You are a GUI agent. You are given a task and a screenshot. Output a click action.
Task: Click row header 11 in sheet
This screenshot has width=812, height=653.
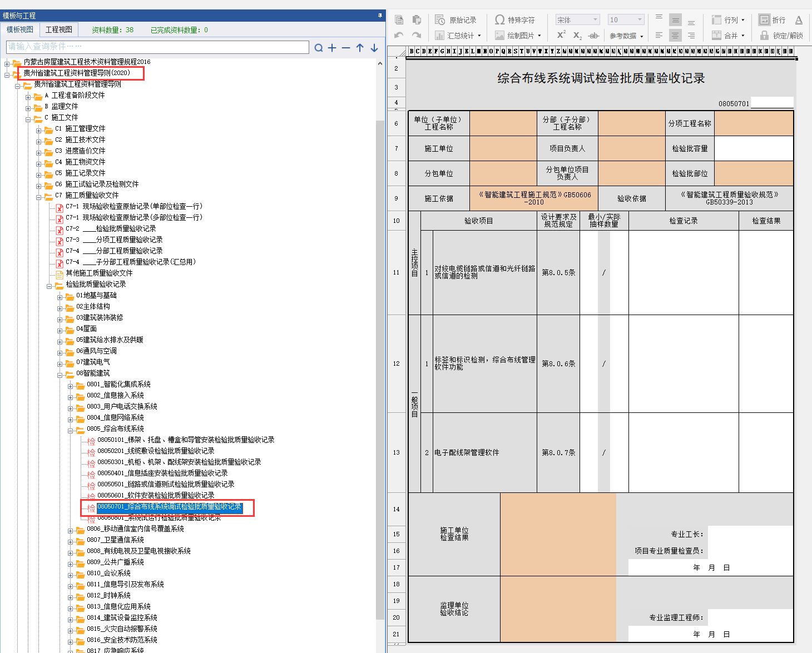(396, 272)
